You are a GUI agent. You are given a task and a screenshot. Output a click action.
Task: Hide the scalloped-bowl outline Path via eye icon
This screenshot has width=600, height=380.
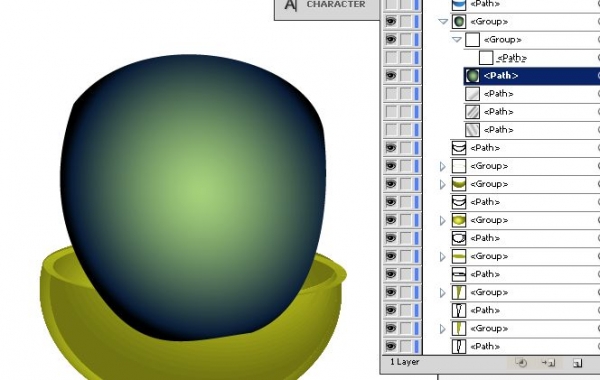point(391,238)
